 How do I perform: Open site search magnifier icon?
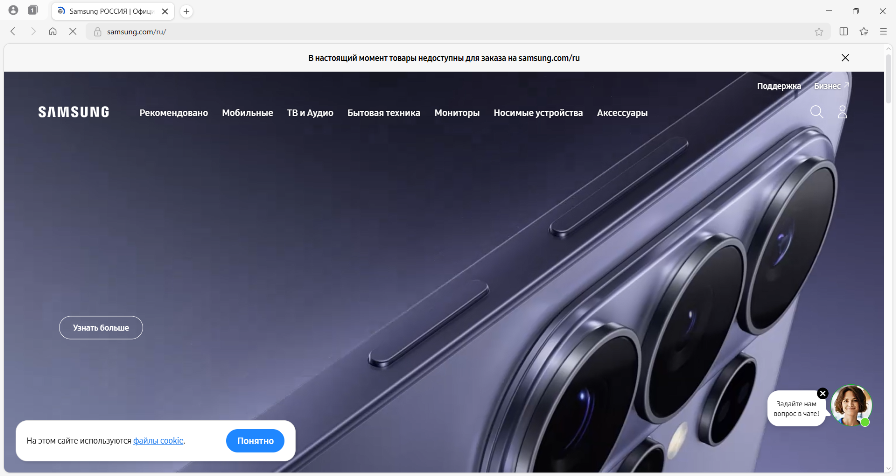pos(817,111)
